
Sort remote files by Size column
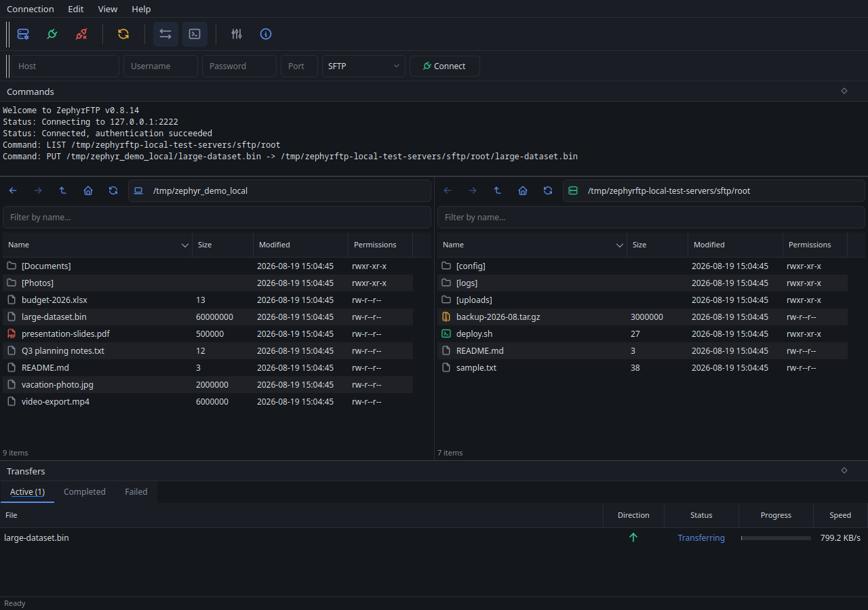[x=657, y=245]
